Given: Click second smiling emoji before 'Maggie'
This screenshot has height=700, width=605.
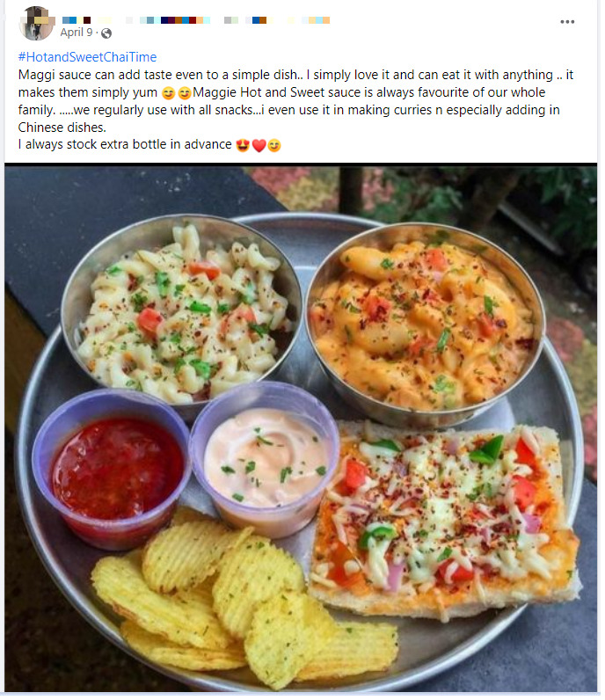Looking at the screenshot, I should tap(185, 93).
